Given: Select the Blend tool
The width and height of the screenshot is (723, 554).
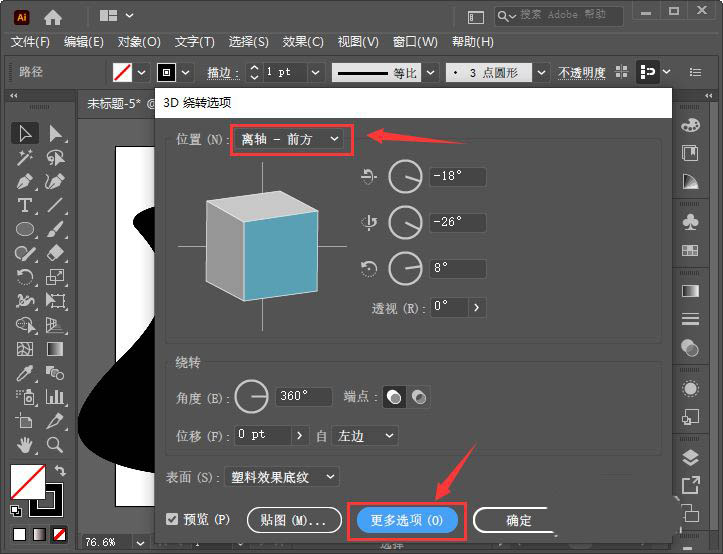Looking at the screenshot, I should tap(55, 373).
